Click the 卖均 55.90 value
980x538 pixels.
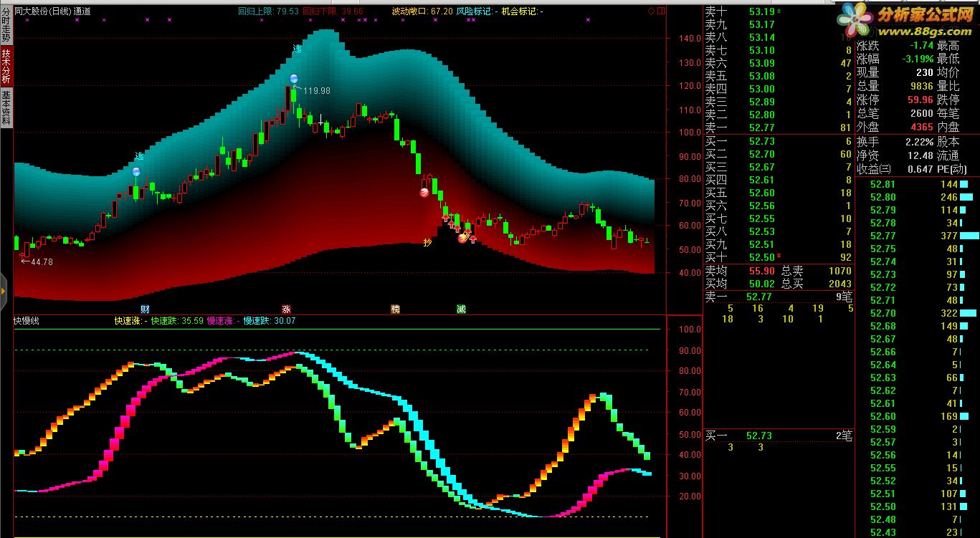762,272
